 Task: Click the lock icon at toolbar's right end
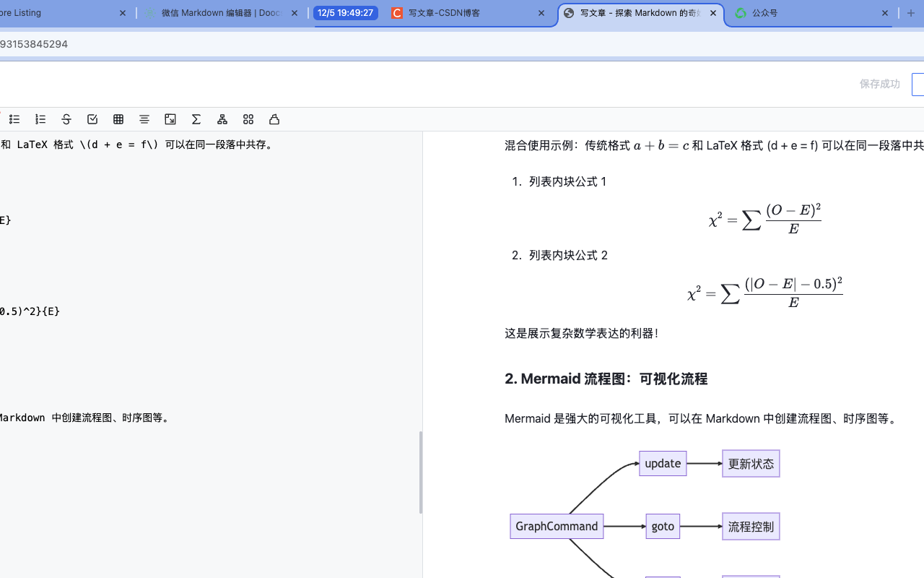274,119
